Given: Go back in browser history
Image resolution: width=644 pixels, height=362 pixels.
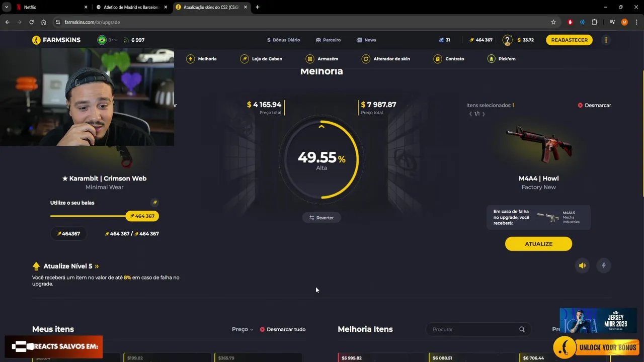Looking at the screenshot, I should click(7, 22).
